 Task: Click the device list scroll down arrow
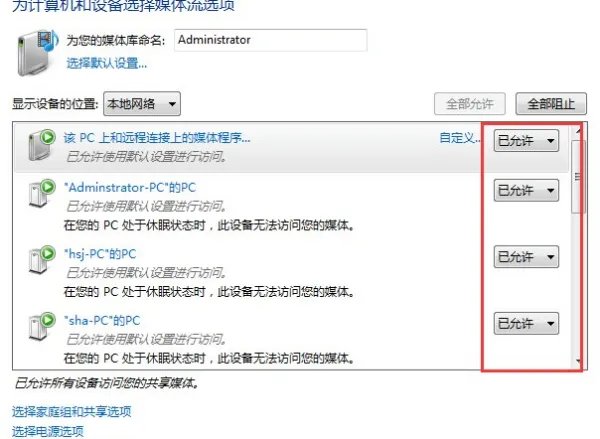pos(578,361)
